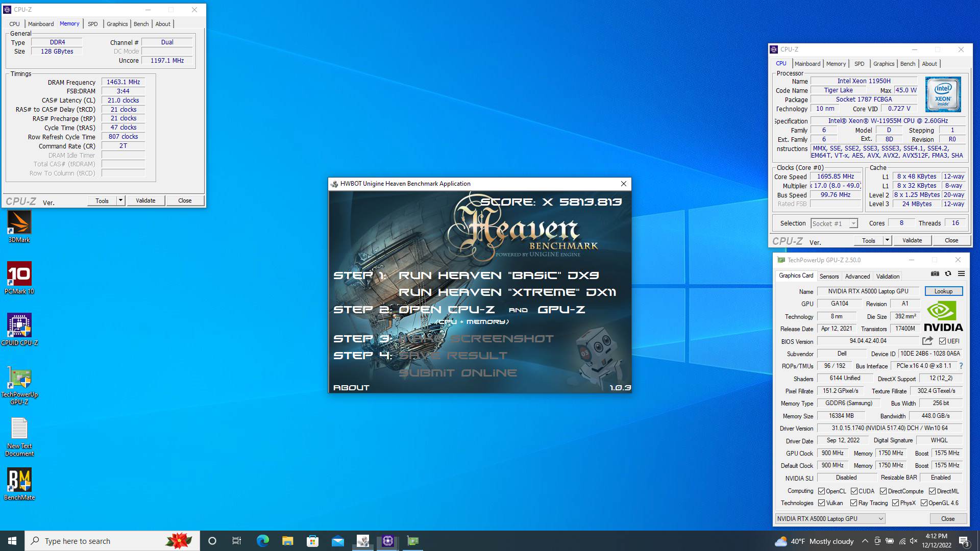Open File Explorer from taskbar
980x551 pixels.
click(287, 541)
